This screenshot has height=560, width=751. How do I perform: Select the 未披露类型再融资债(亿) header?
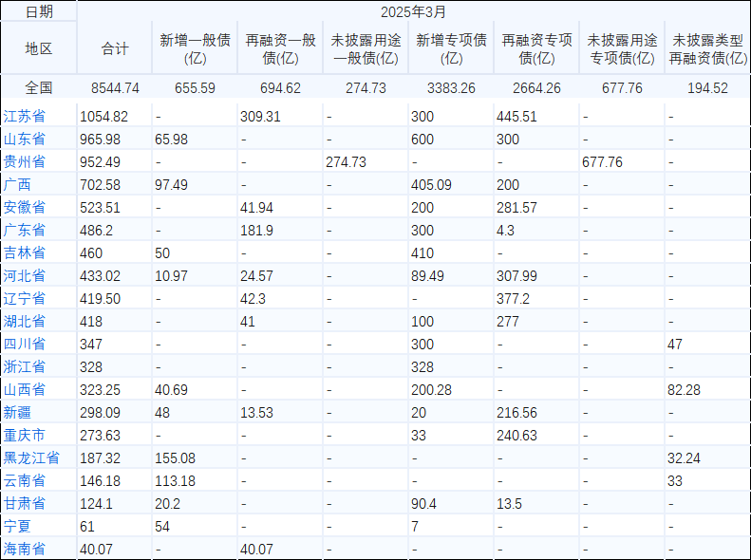(x=707, y=48)
